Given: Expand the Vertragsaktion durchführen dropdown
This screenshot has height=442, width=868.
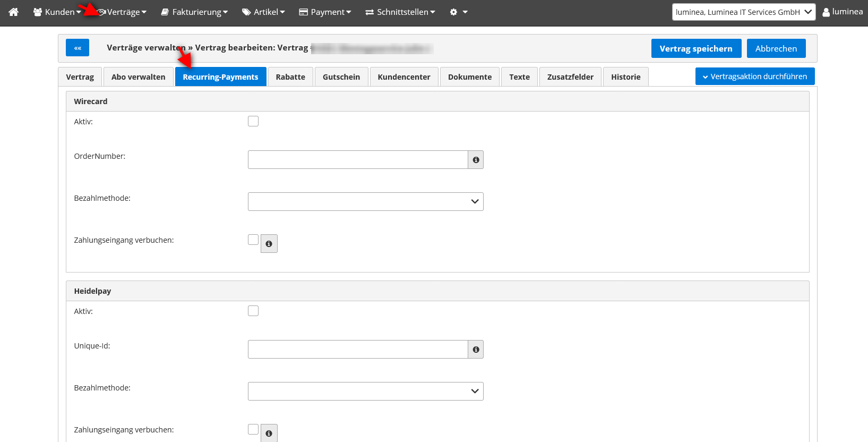Looking at the screenshot, I should 754,76.
